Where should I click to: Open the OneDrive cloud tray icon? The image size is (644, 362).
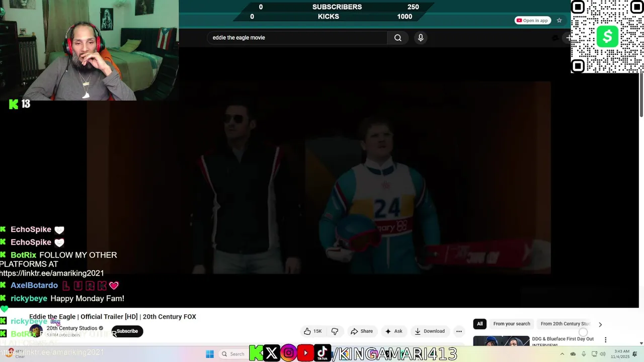click(573, 354)
